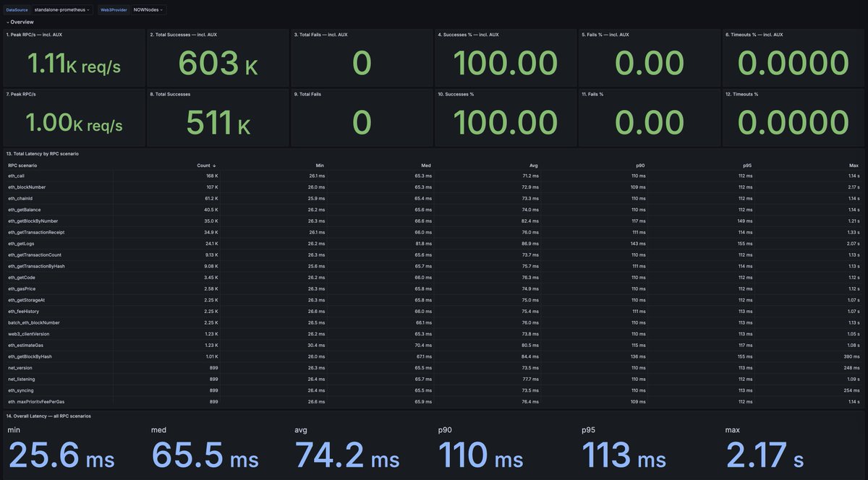Select the net_listening row name
The height and width of the screenshot is (480, 868).
21,380
